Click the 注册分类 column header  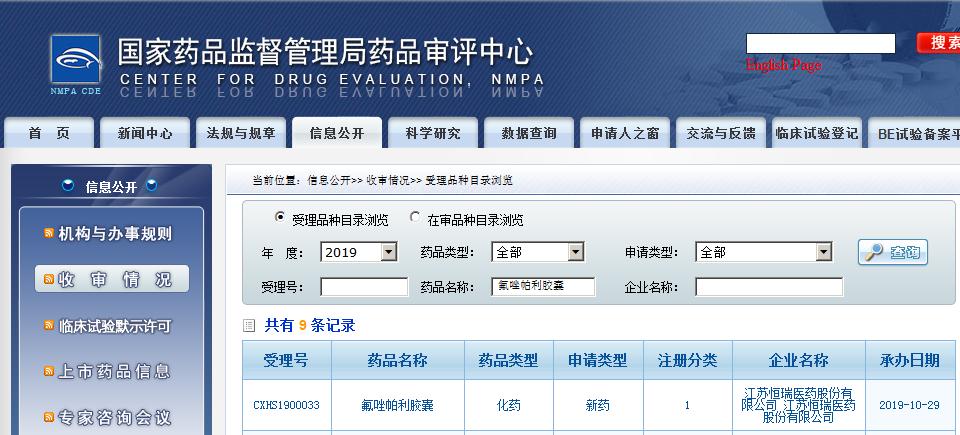click(x=688, y=360)
